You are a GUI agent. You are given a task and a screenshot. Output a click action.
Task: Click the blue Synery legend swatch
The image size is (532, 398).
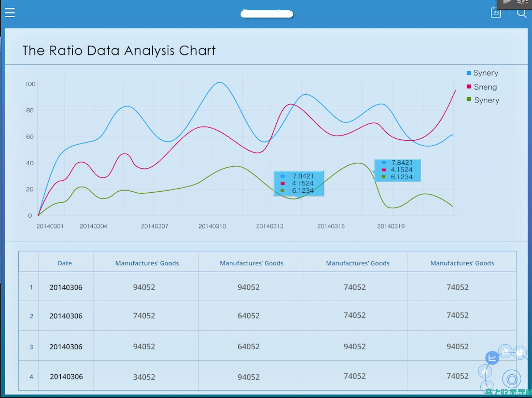point(468,73)
